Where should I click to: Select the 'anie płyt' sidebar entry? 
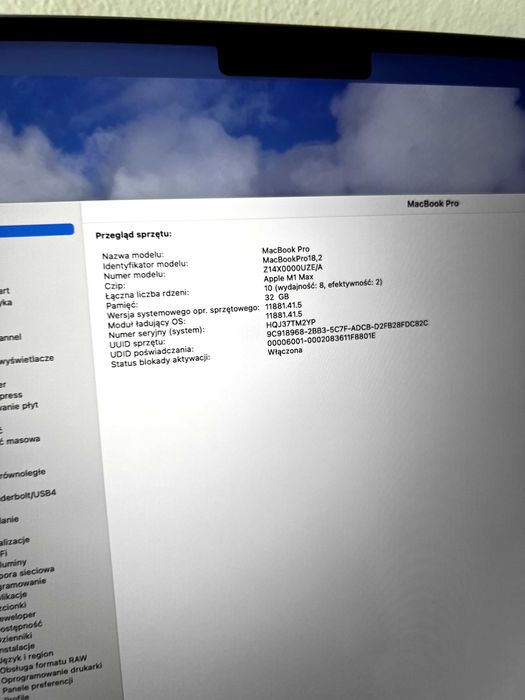click(x=19, y=406)
